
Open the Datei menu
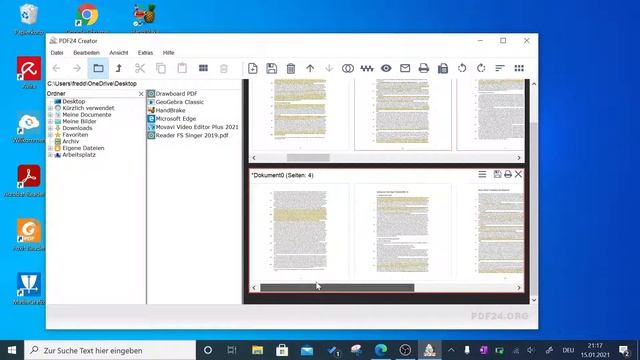57,53
